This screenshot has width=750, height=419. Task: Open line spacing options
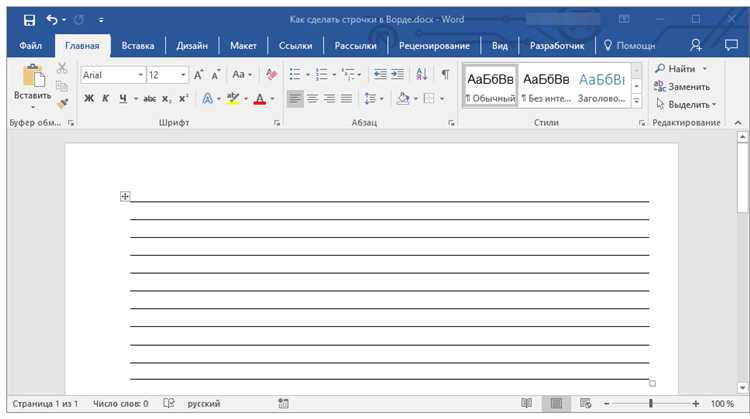click(x=374, y=99)
